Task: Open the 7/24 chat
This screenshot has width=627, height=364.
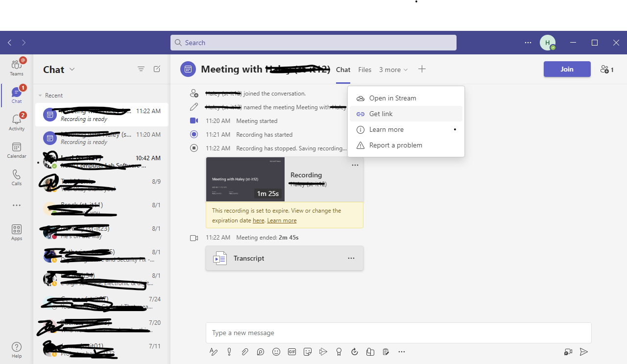Action: click(102, 303)
